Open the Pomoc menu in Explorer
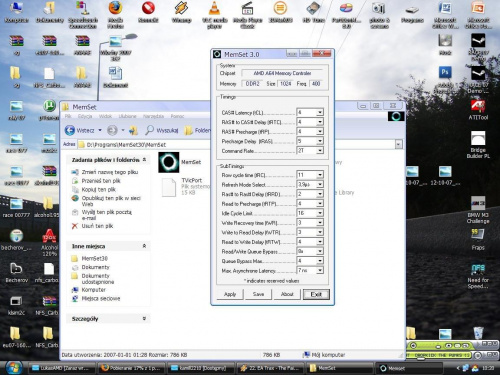 [x=177, y=116]
